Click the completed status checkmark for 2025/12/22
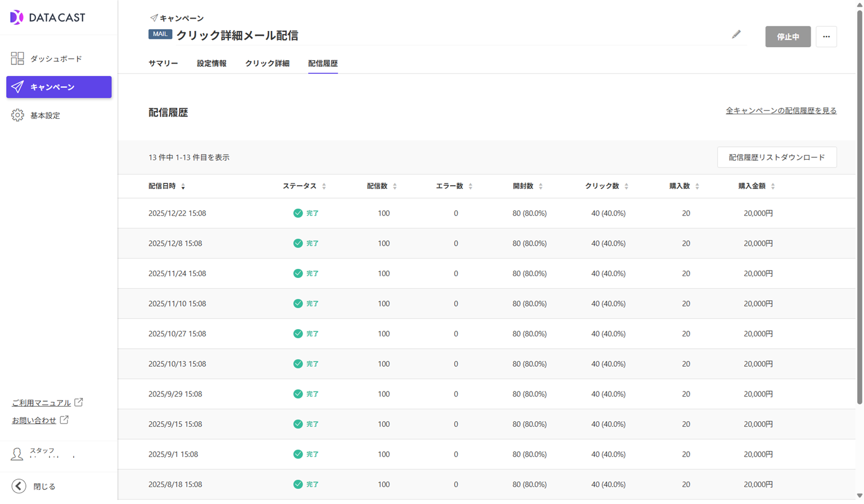The height and width of the screenshot is (504, 864). tap(298, 213)
